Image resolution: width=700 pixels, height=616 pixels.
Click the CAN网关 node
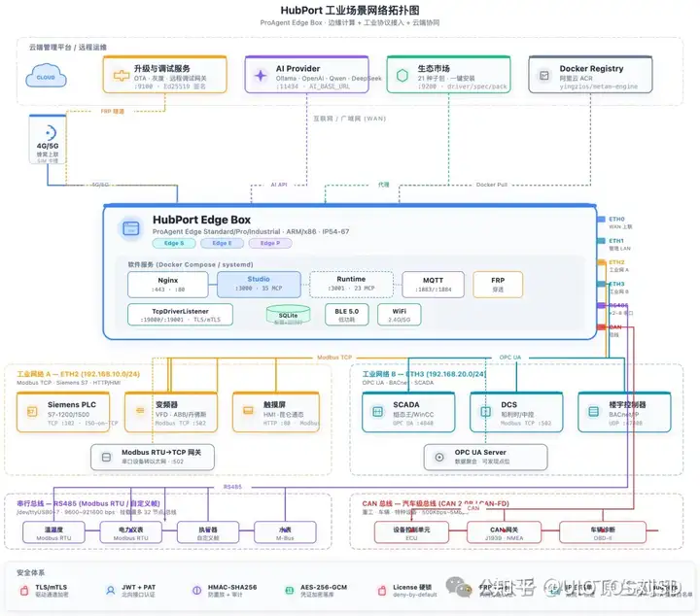pyautogui.click(x=504, y=532)
